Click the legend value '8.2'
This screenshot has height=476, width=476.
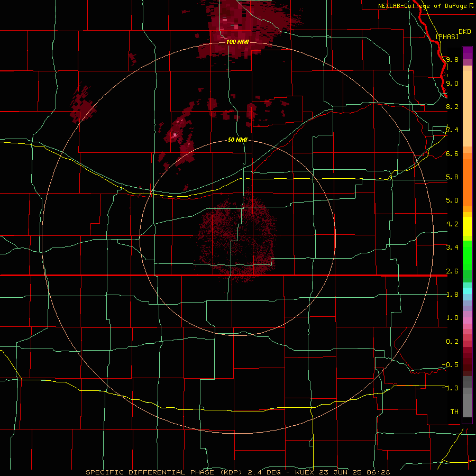click(x=452, y=106)
